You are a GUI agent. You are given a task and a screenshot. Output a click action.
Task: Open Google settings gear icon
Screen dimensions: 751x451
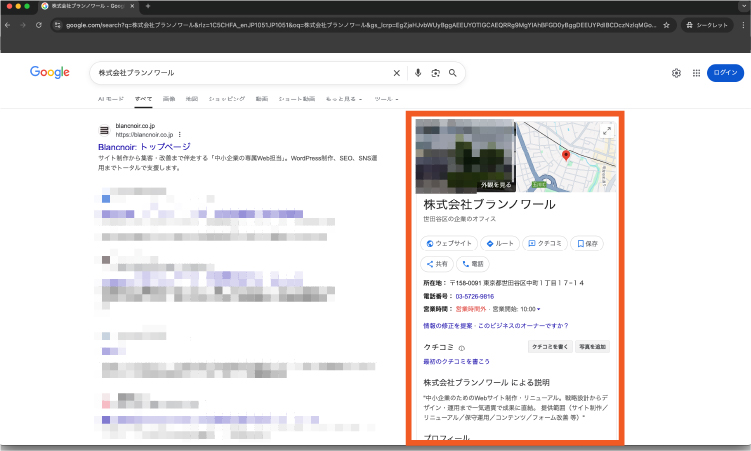(x=676, y=73)
